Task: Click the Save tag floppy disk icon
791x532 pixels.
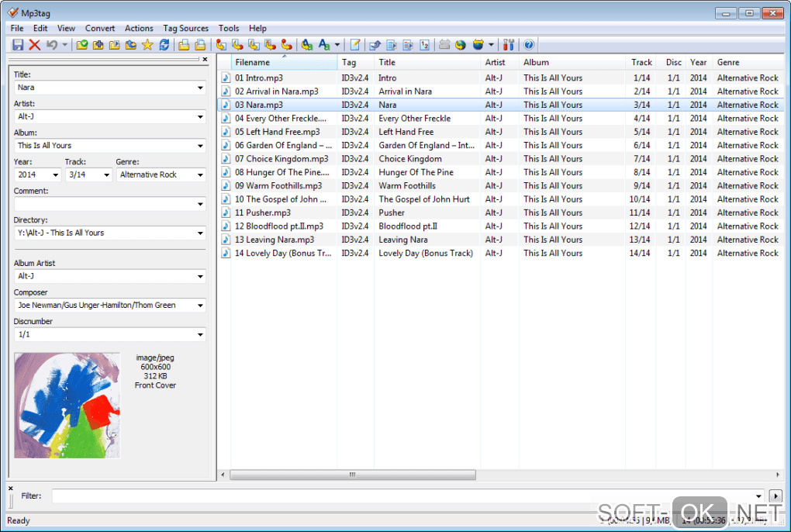Action: 18,45
